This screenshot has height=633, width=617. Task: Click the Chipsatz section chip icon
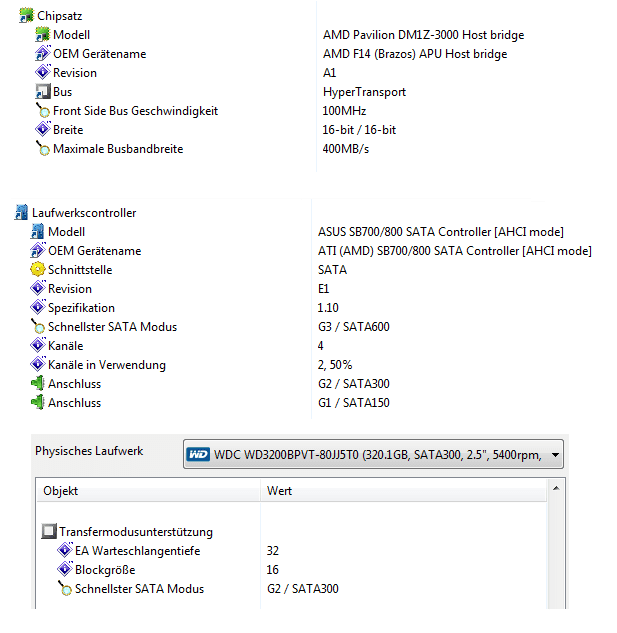pyautogui.click(x=27, y=15)
